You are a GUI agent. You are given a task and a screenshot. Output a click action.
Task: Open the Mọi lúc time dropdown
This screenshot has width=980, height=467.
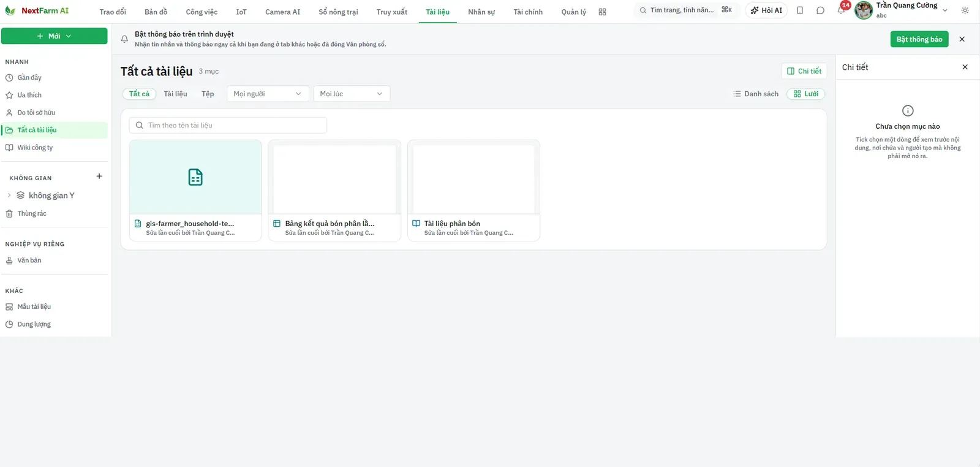click(352, 94)
